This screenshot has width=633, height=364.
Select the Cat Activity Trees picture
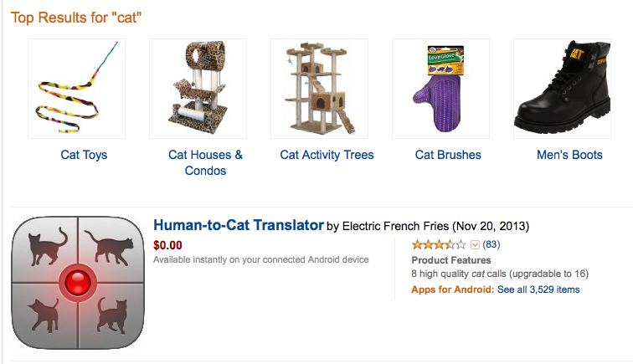tap(319, 89)
